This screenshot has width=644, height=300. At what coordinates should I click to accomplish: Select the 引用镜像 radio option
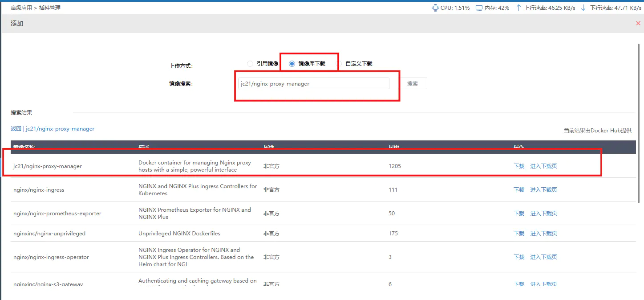pyautogui.click(x=250, y=64)
